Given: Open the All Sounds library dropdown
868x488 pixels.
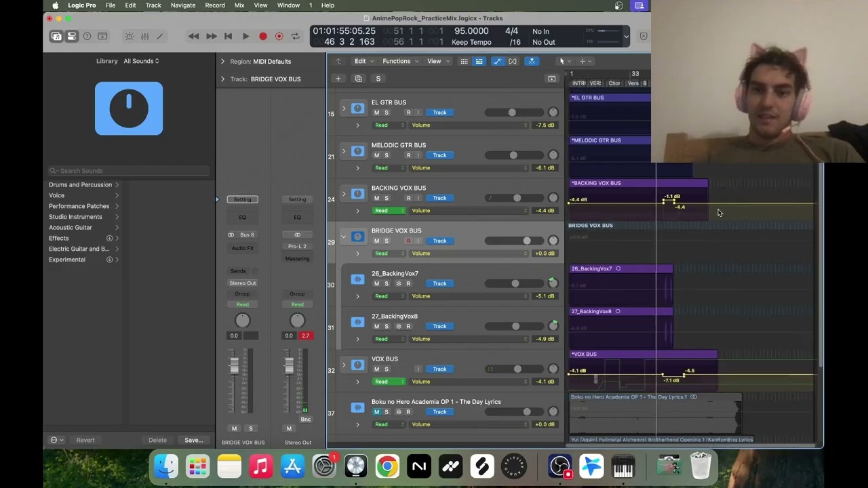Looking at the screenshot, I should pos(141,61).
